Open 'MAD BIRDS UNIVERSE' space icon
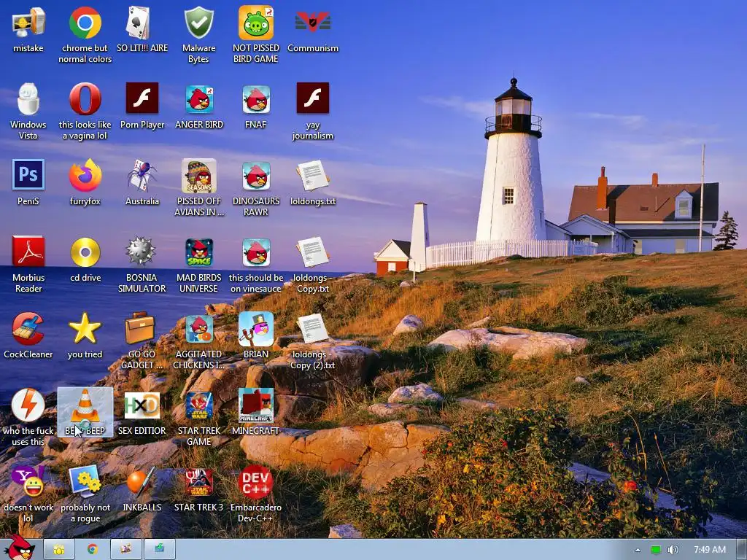Viewport: 747px width, 560px height. coord(198,252)
